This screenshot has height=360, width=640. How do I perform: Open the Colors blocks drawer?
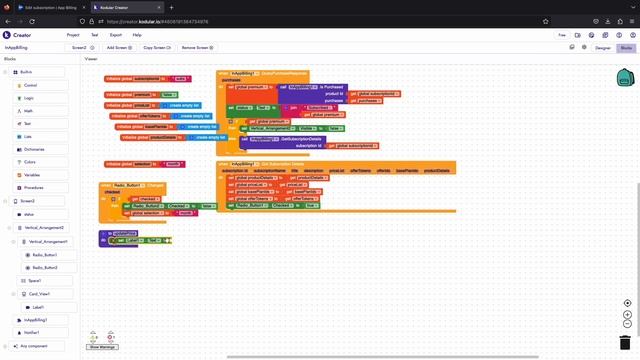click(x=40, y=162)
